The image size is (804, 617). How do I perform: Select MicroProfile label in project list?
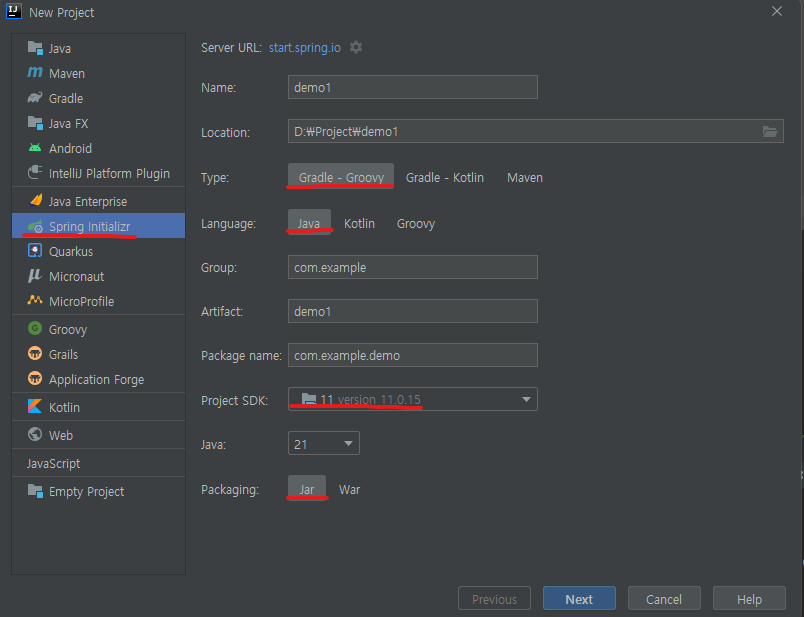pyautogui.click(x=82, y=302)
